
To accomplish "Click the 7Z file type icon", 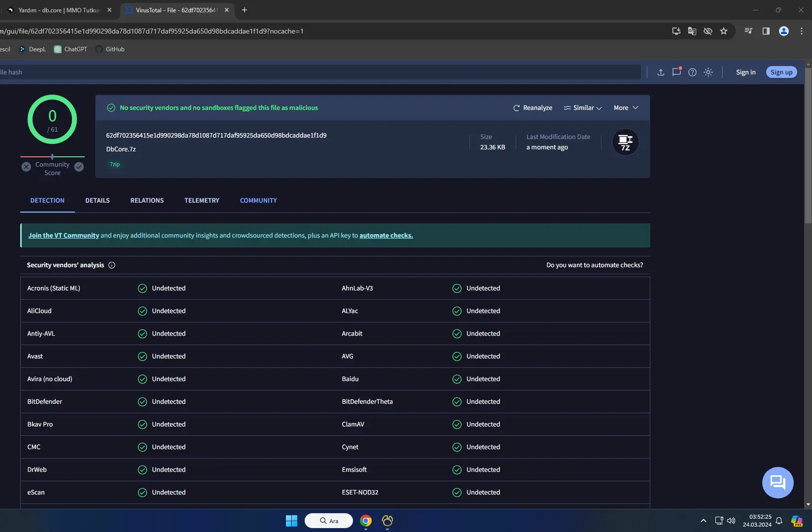I will tap(625, 142).
